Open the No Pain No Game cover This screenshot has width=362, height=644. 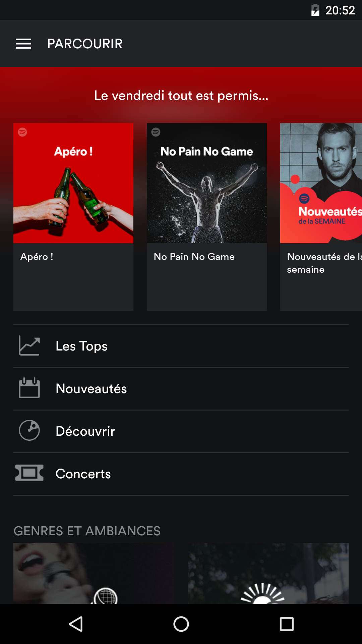207,183
